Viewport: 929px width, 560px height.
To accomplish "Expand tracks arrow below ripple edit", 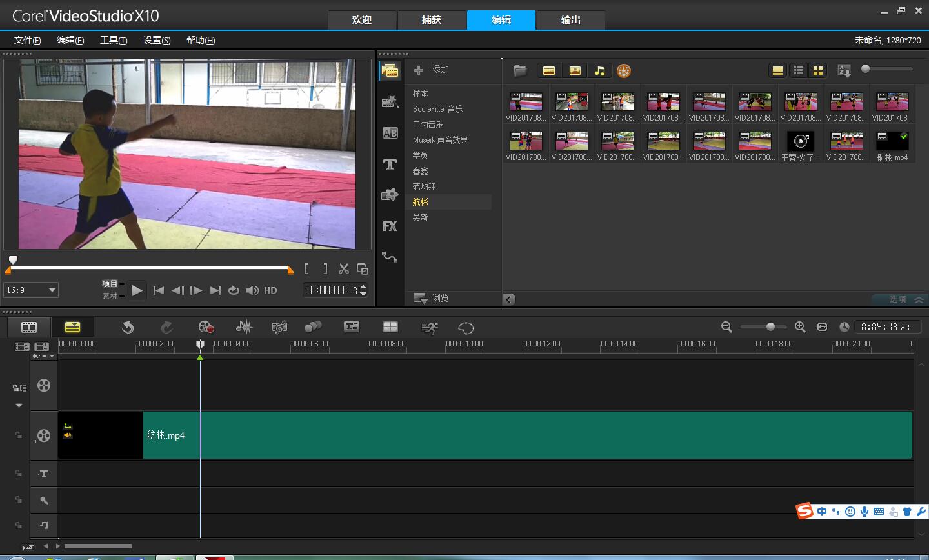I will [x=19, y=405].
